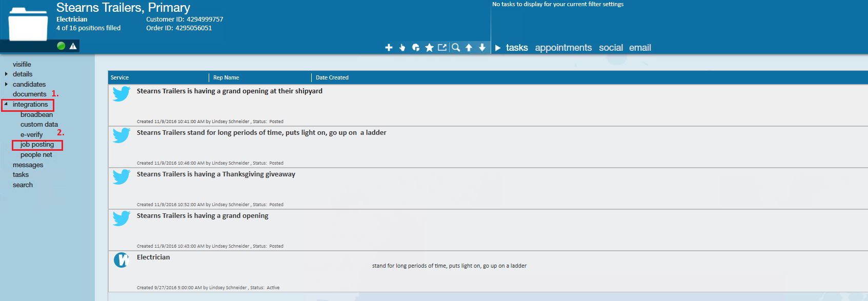The image size is (868, 301).
Task: Click Twitter icon for Thanksgiving giveaway post
Action: click(122, 177)
